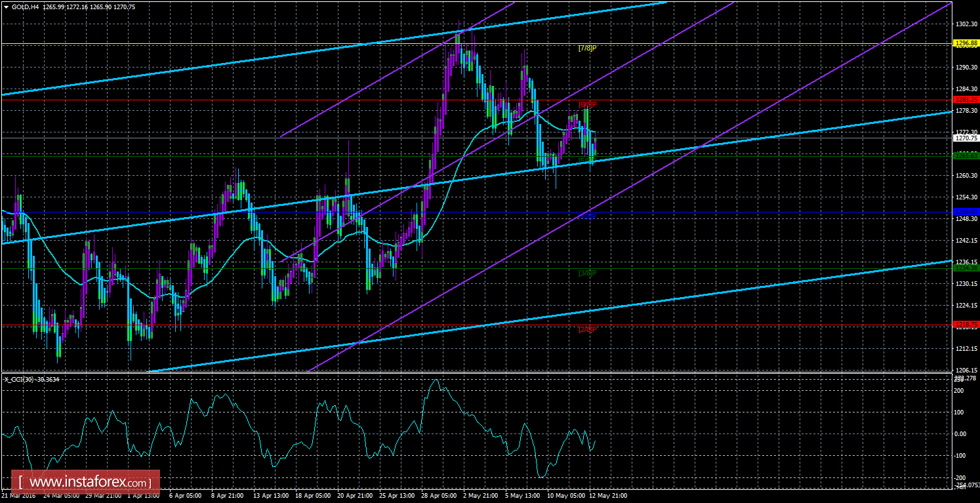The height and width of the screenshot is (503, 980).
Task: Click the 1302.30 price scale value
Action: (967, 24)
